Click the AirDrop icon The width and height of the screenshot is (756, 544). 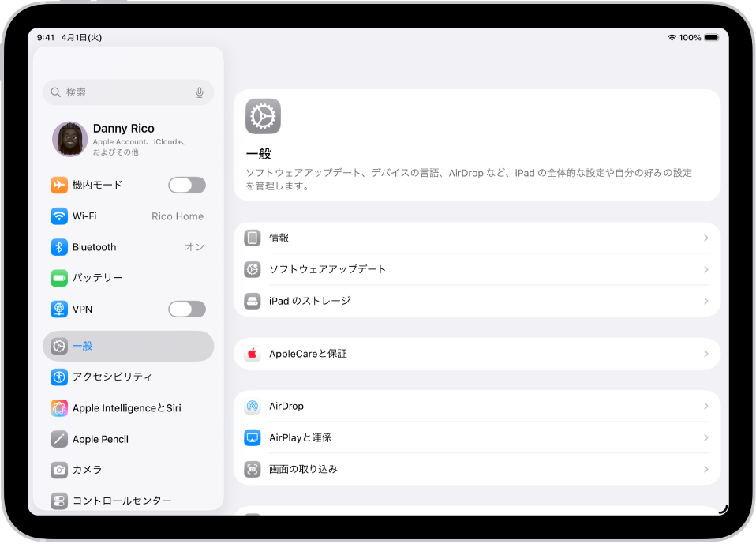coord(252,406)
